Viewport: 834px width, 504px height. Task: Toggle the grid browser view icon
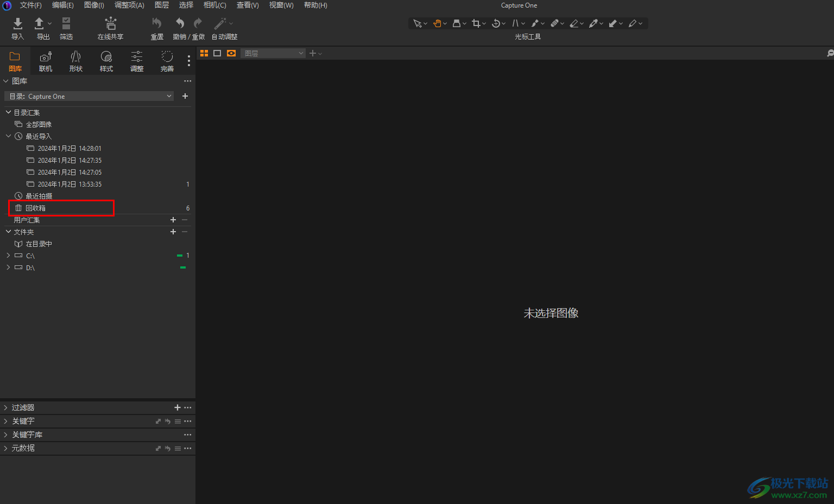[204, 53]
